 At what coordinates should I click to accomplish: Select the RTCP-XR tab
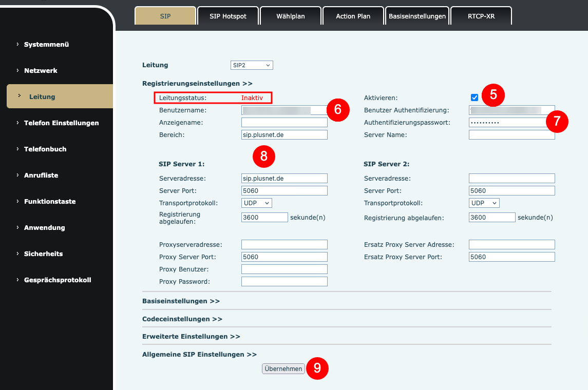(481, 16)
